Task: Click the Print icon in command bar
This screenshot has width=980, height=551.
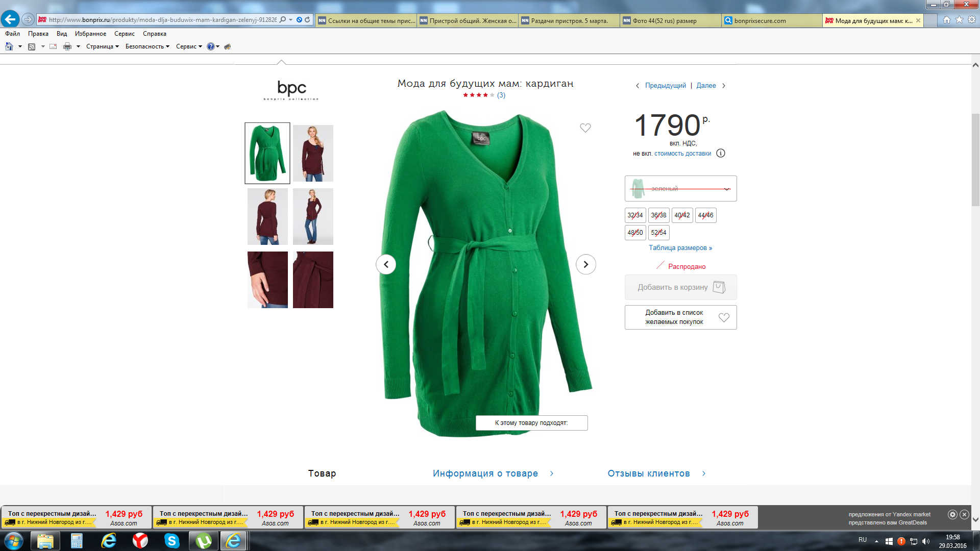Action: [x=67, y=46]
